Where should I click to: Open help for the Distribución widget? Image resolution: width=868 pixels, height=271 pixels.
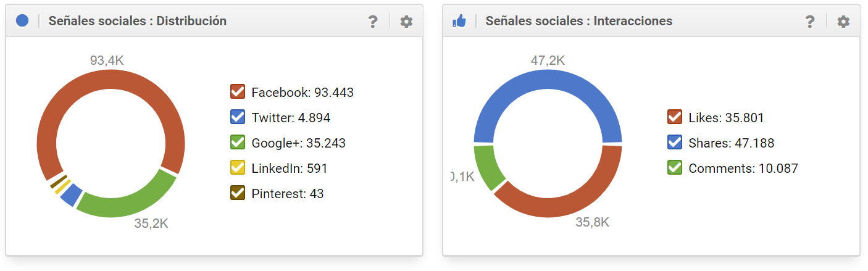tap(373, 22)
